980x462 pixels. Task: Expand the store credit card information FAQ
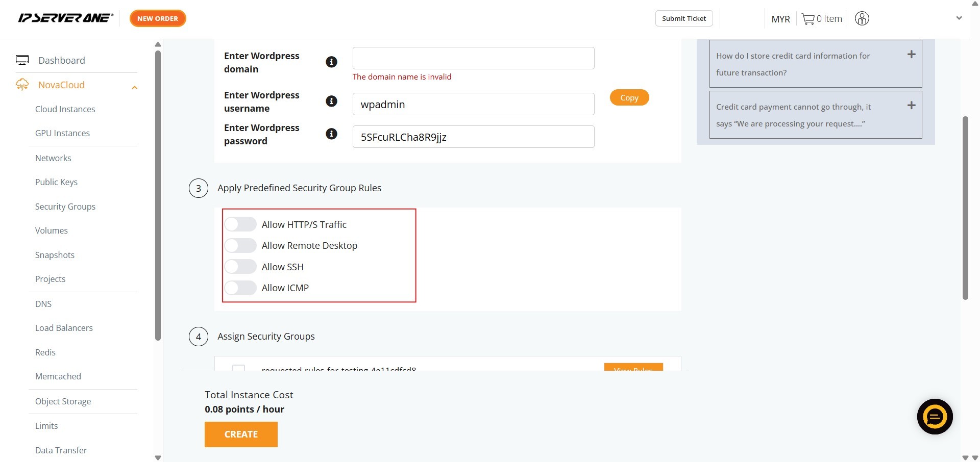point(911,55)
